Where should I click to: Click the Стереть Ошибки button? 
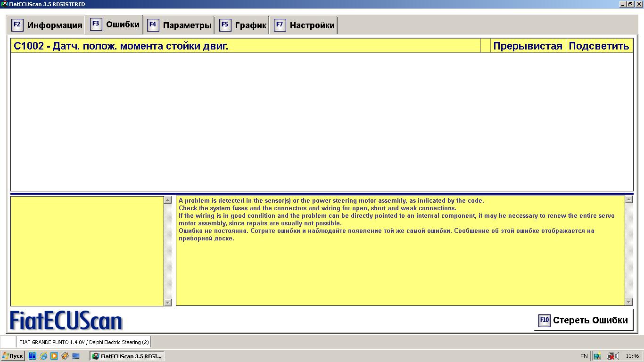pyautogui.click(x=583, y=321)
